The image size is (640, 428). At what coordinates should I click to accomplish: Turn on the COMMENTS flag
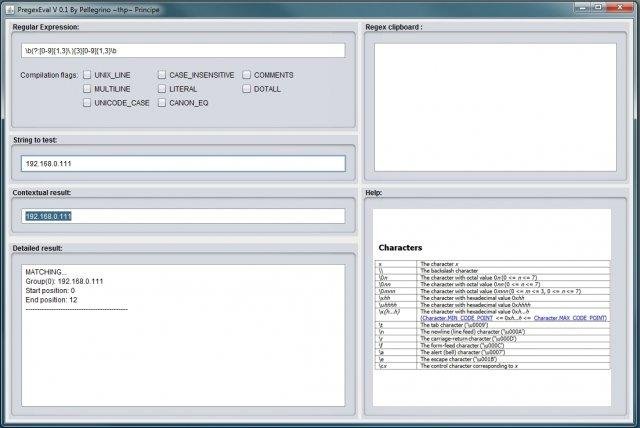(247, 75)
